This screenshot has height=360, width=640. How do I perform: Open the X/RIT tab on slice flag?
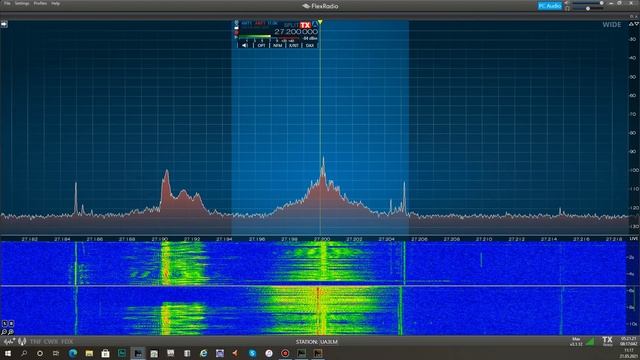click(x=293, y=45)
